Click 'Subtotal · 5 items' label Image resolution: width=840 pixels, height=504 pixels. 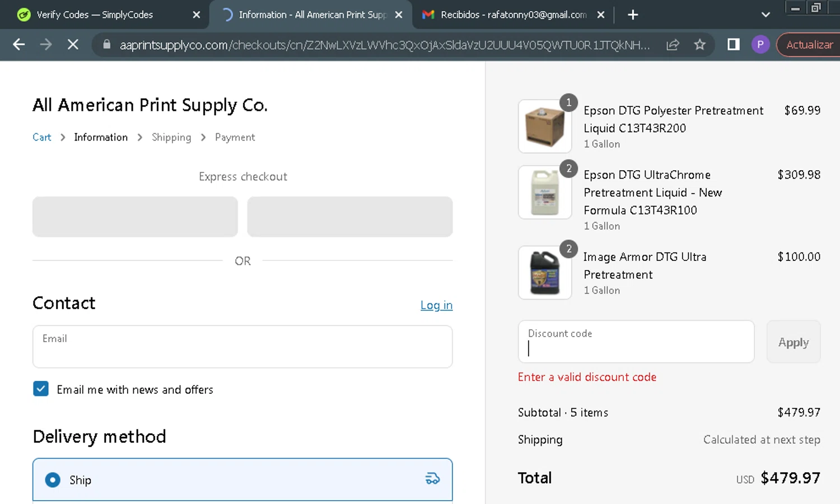[x=563, y=413]
